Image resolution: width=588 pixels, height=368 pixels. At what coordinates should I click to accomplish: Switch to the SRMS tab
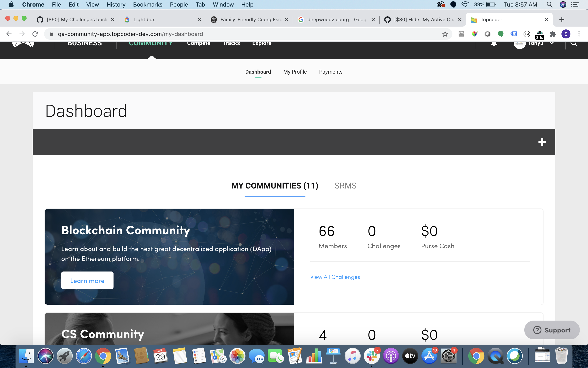point(345,186)
